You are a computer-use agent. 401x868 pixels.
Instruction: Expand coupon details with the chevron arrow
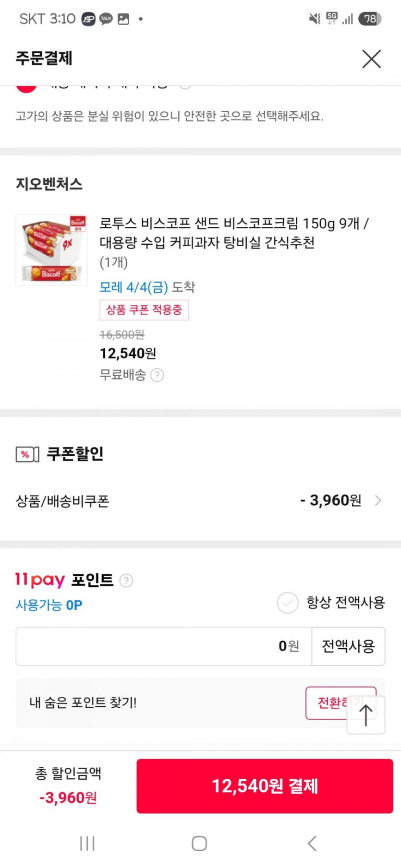(378, 500)
